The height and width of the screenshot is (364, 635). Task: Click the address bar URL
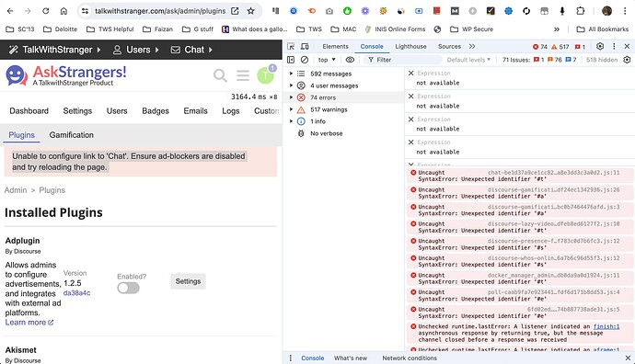160,11
